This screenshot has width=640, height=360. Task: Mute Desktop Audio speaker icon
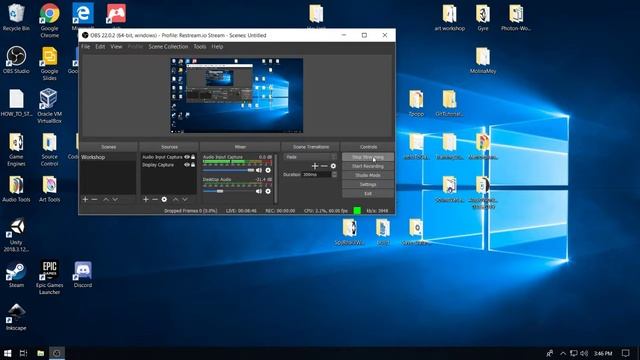259,191
